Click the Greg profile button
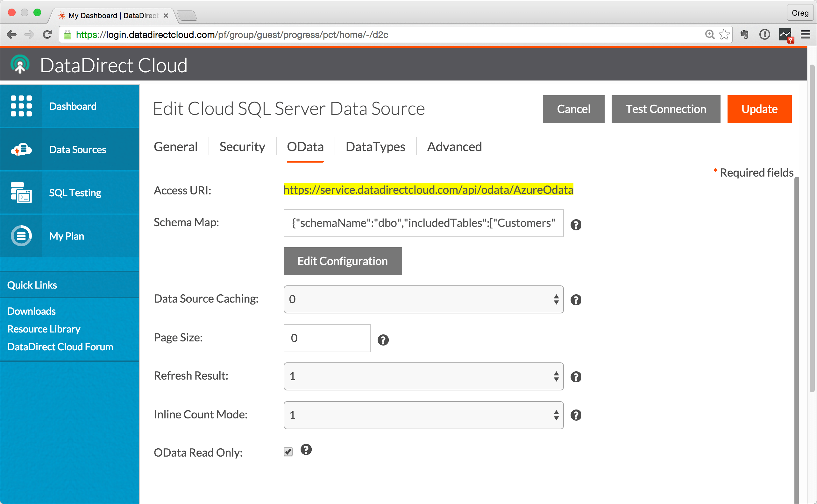Screen dimensions: 817x504 [800, 13]
